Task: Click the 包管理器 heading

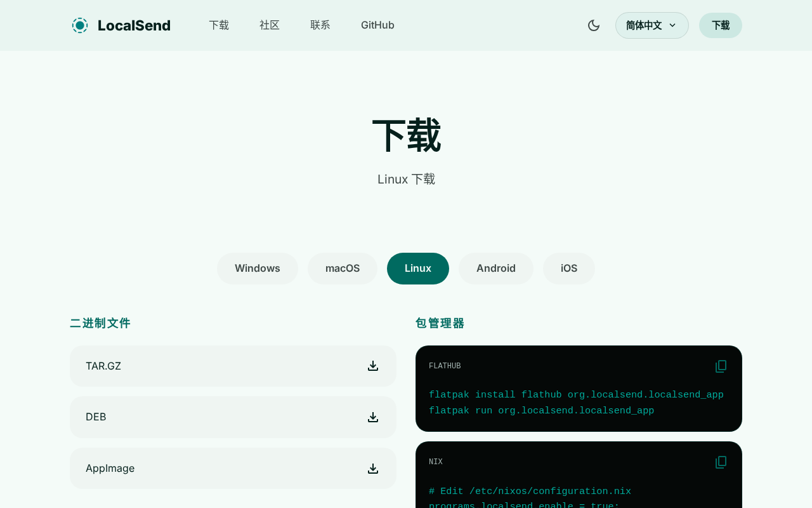Action: pyautogui.click(x=440, y=323)
